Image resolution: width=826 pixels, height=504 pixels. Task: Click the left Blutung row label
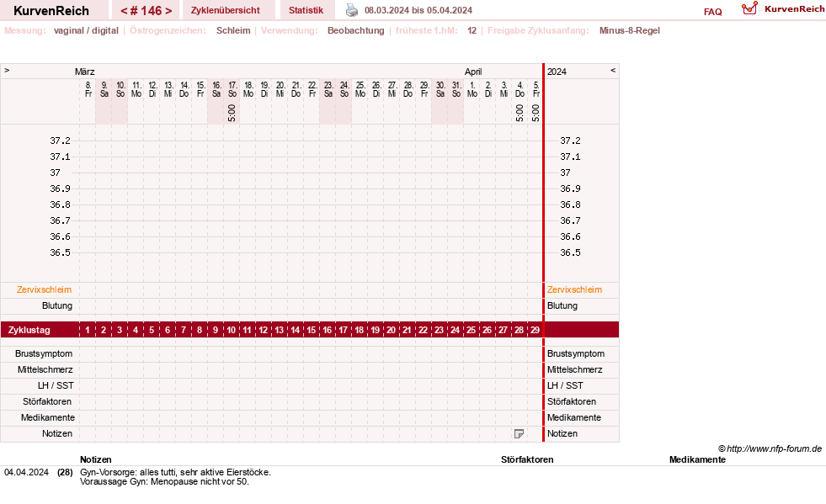coord(57,305)
